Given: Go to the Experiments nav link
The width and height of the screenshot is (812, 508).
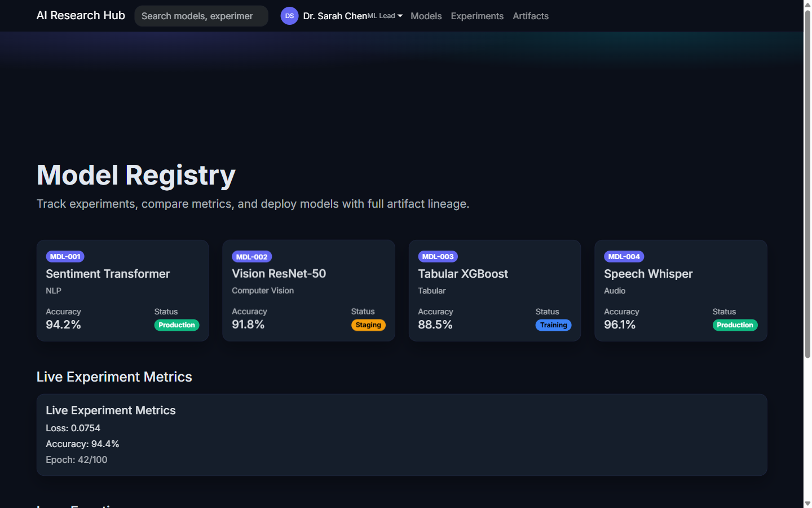Looking at the screenshot, I should pos(477,16).
